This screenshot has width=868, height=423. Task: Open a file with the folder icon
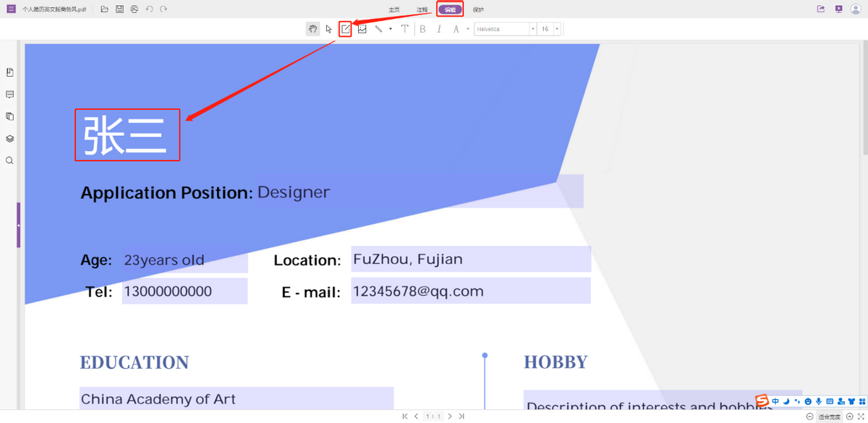105,9
